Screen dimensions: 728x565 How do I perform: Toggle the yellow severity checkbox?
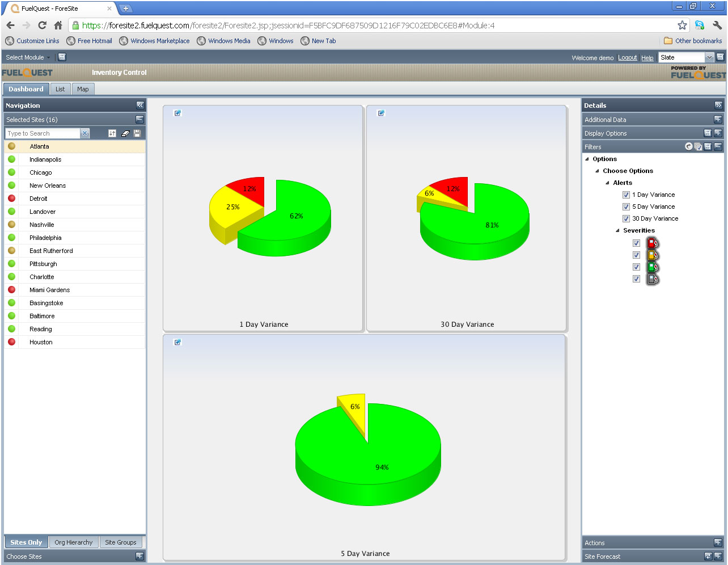click(636, 255)
